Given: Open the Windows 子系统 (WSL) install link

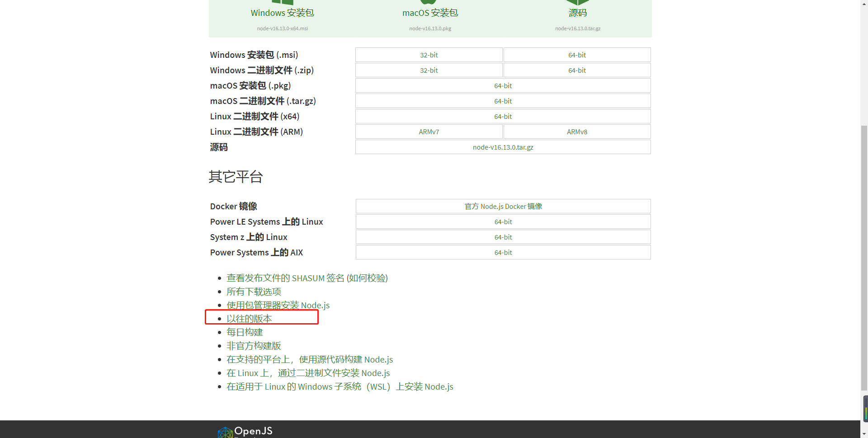Looking at the screenshot, I should pyautogui.click(x=340, y=386).
